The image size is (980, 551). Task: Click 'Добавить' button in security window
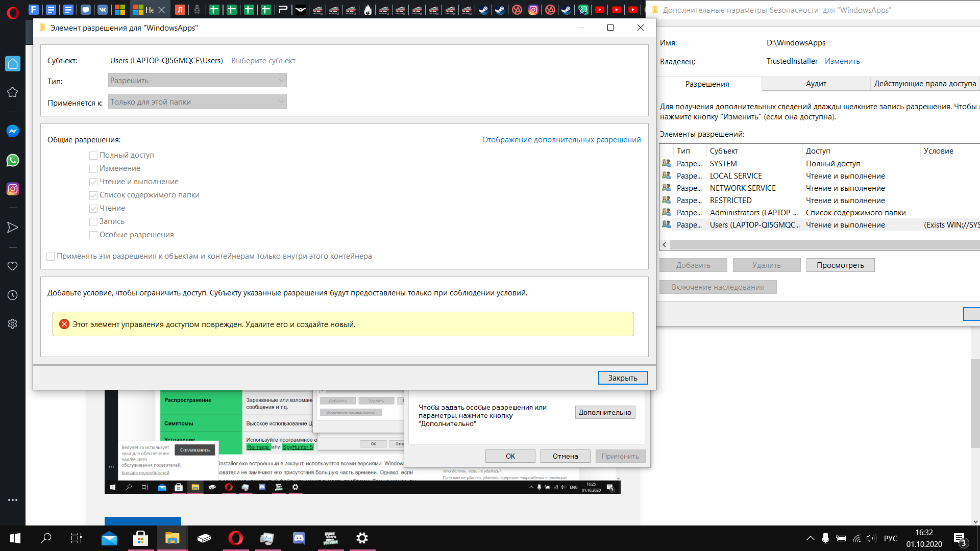693,265
